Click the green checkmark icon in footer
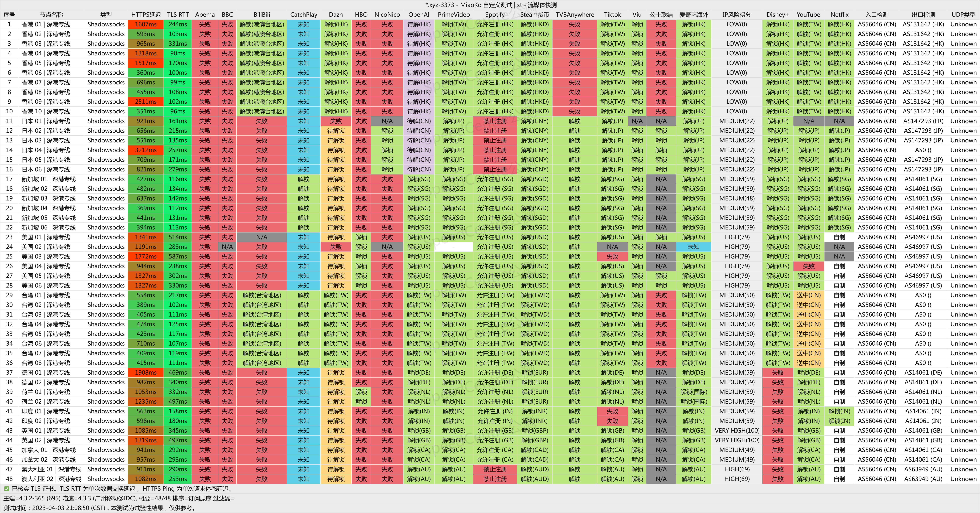 point(7,489)
